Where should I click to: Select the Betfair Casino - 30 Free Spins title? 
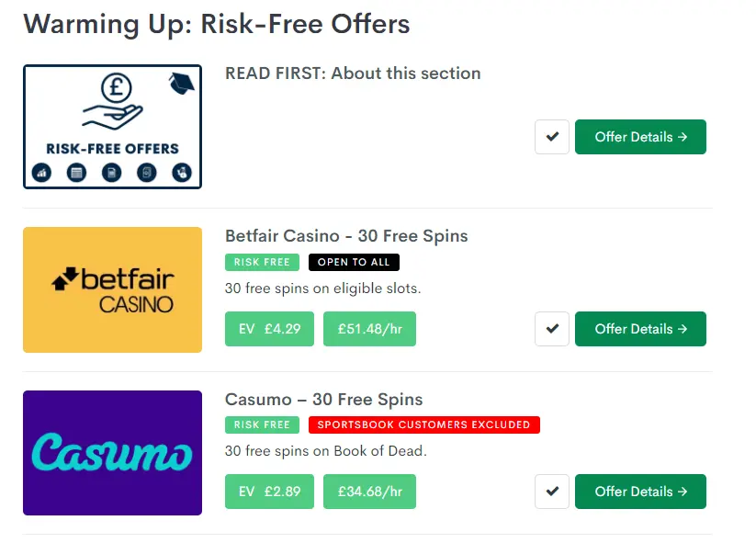click(x=346, y=236)
